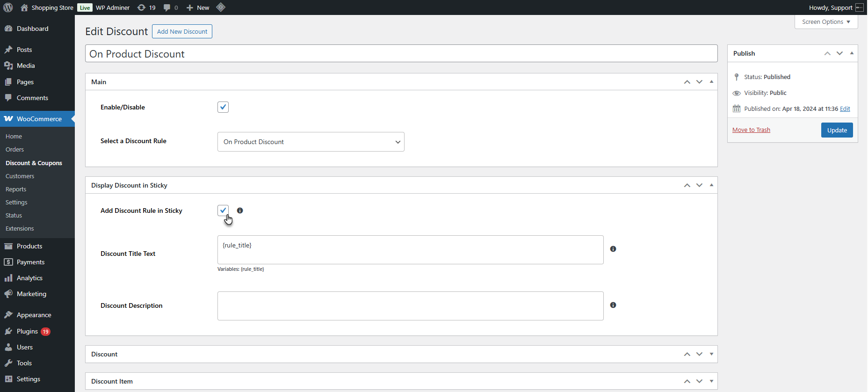Image resolution: width=868 pixels, height=392 pixels.
Task: Open Extensions under WooCommerce
Action: pos(20,228)
